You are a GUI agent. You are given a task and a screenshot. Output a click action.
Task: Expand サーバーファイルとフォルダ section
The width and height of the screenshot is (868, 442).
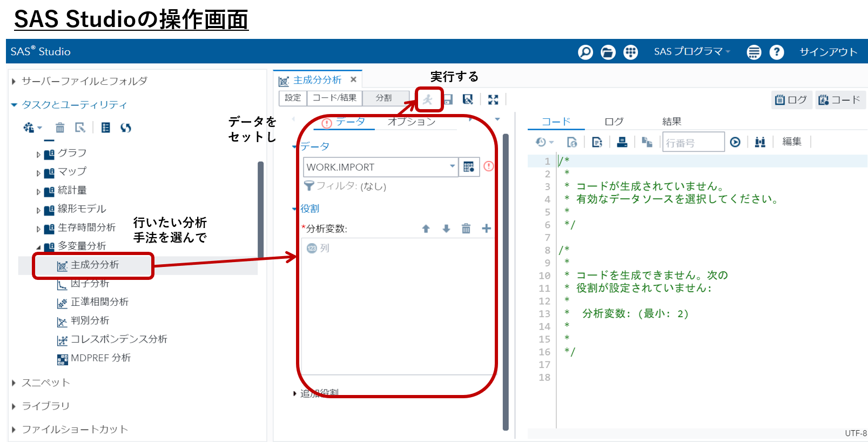(x=14, y=82)
